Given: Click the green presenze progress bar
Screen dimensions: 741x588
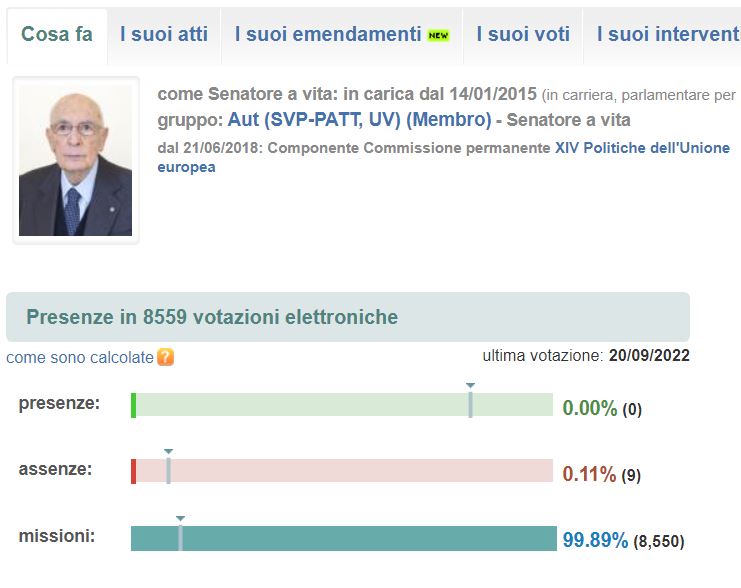Looking at the screenshot, I should click(x=342, y=405).
